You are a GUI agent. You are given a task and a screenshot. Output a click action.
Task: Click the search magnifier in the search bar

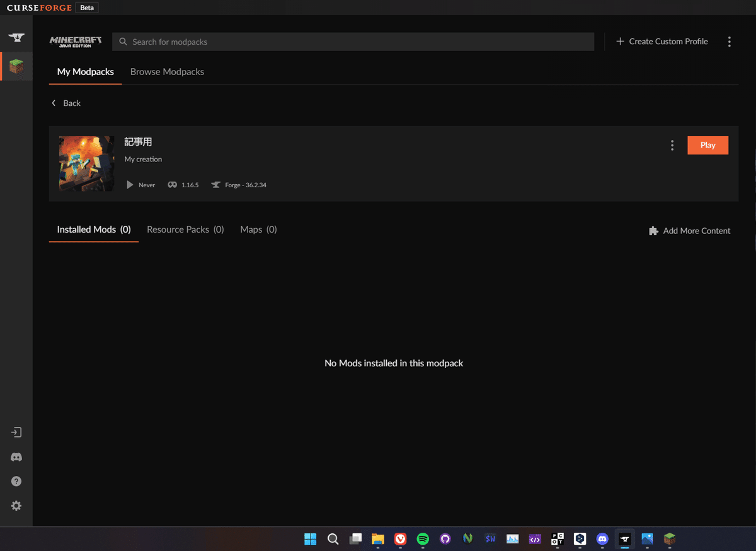tap(122, 42)
